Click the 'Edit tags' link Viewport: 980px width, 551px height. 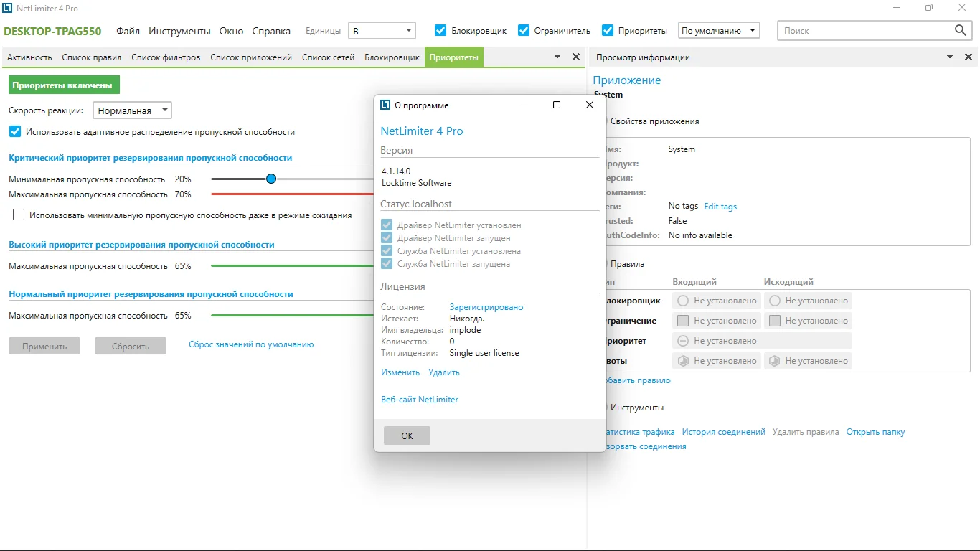coord(720,207)
